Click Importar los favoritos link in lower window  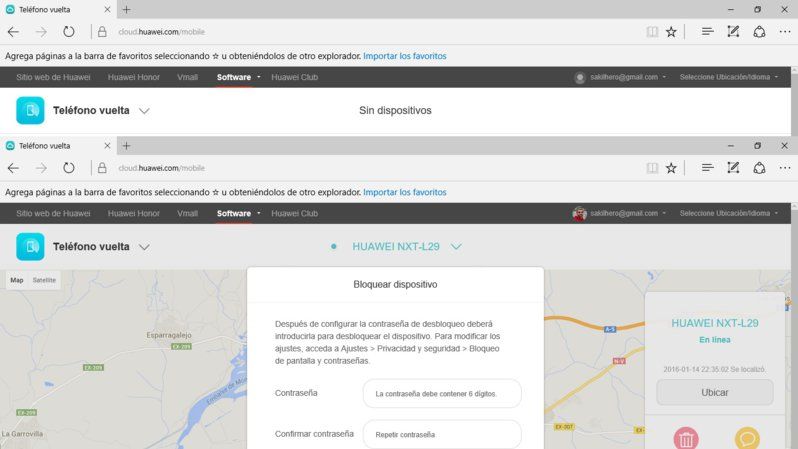(405, 192)
